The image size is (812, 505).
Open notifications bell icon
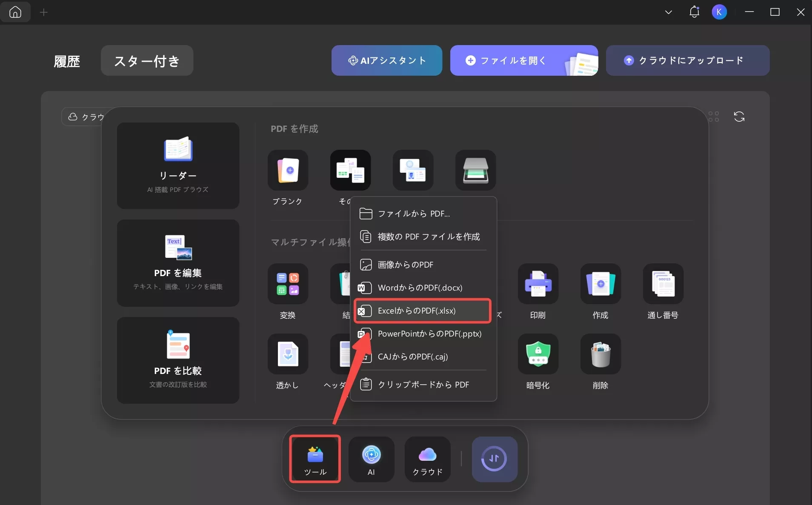coord(694,12)
